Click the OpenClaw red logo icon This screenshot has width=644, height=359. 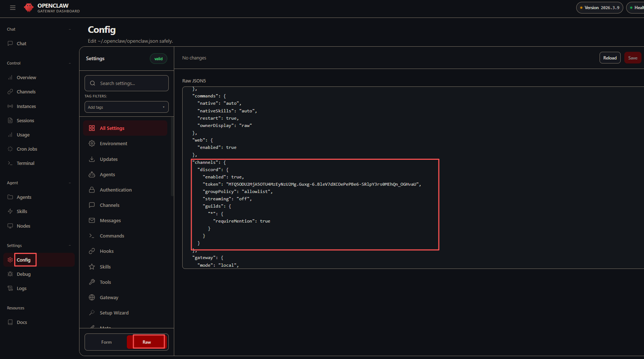[x=29, y=7]
